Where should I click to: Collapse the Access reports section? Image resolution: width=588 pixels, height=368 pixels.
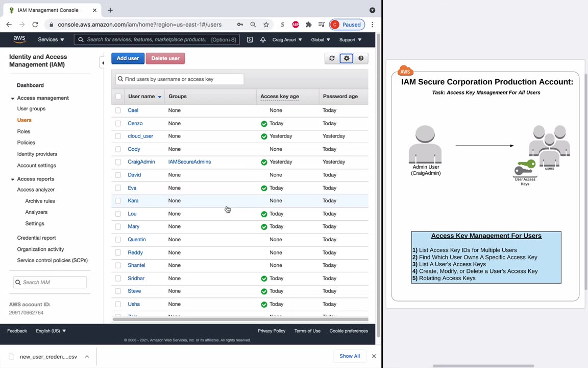(12, 179)
